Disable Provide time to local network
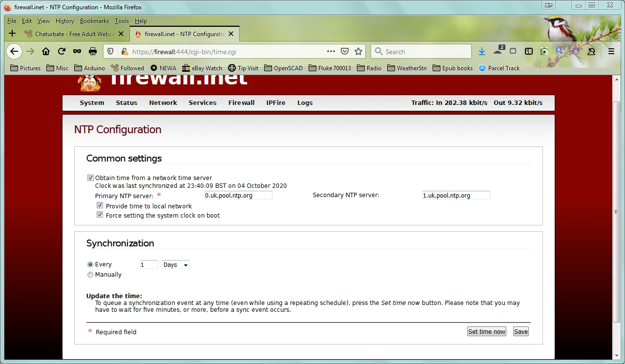Screen dimensions: 625x364 (x=100, y=205)
